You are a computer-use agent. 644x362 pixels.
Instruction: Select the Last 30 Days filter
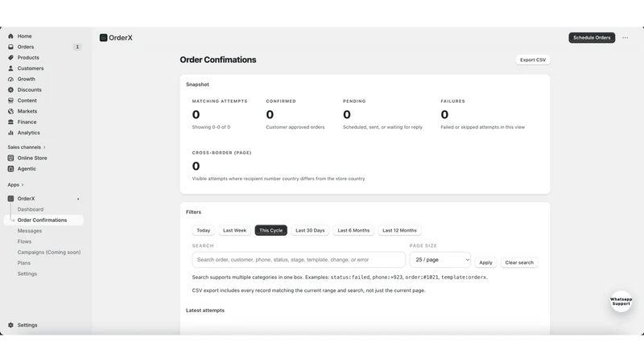click(310, 230)
